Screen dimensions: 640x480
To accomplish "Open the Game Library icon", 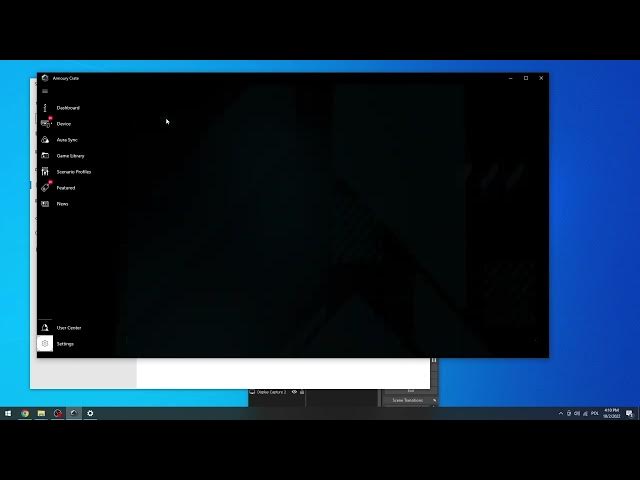I will [45, 156].
